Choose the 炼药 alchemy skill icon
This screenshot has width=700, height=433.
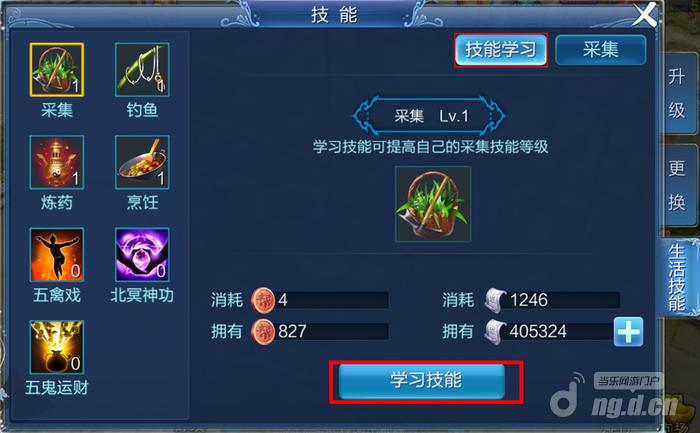[57, 162]
